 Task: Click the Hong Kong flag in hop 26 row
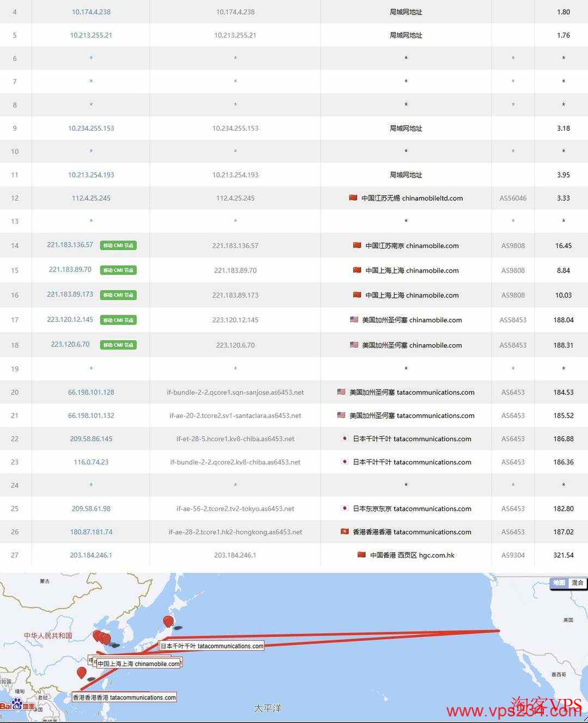point(345,531)
